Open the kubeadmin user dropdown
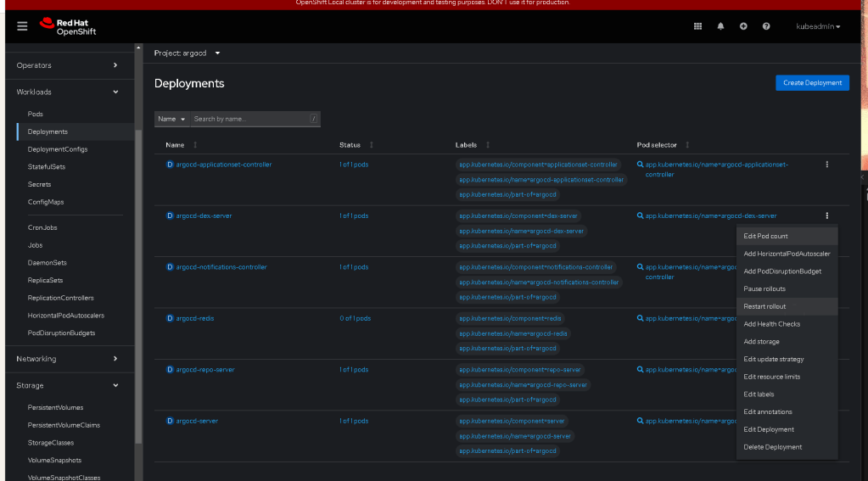 (818, 26)
